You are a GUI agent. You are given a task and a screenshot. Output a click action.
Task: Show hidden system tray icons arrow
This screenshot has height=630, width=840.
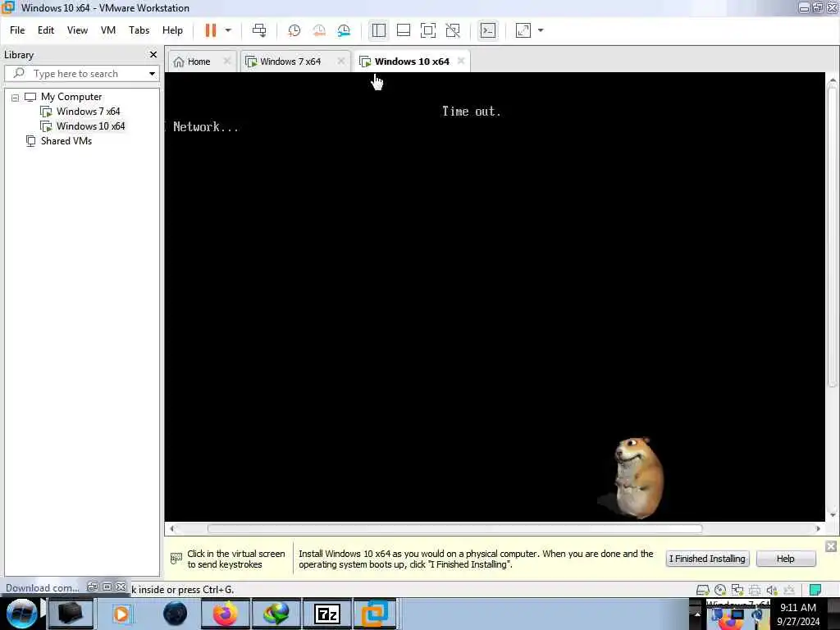(697, 614)
